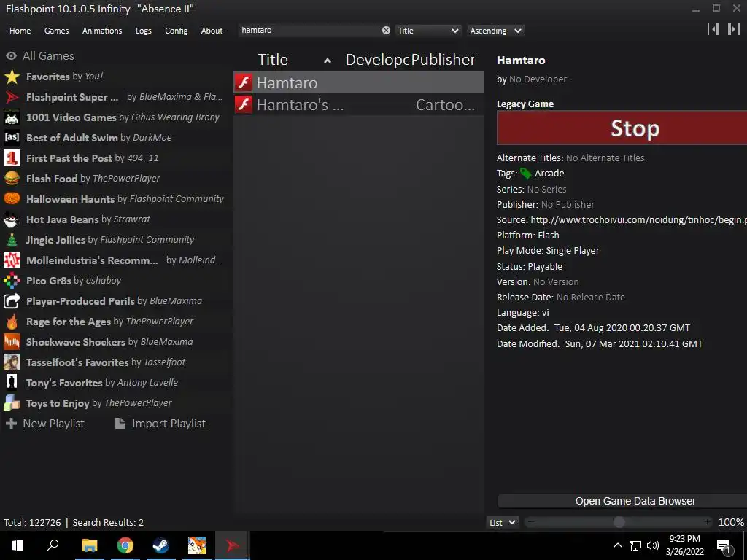Clear the hamtaro search text
The width and height of the screenshot is (747, 560).
tap(386, 31)
